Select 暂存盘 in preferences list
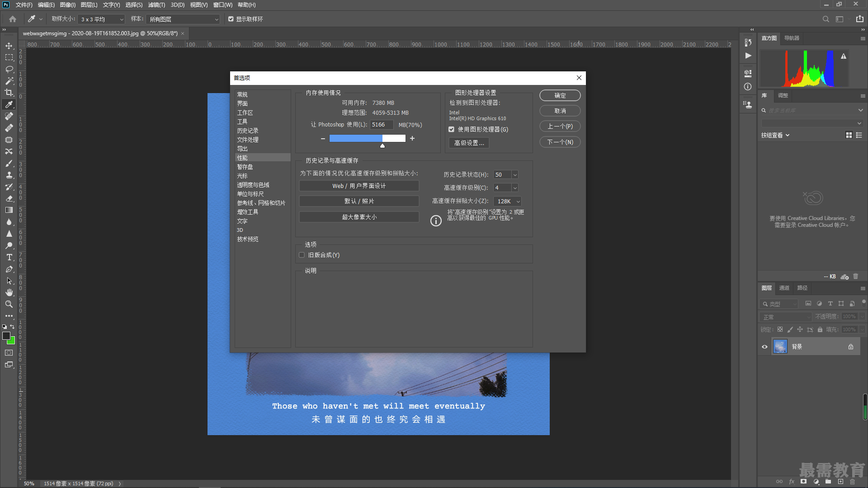Viewport: 868px width, 488px height. (245, 167)
